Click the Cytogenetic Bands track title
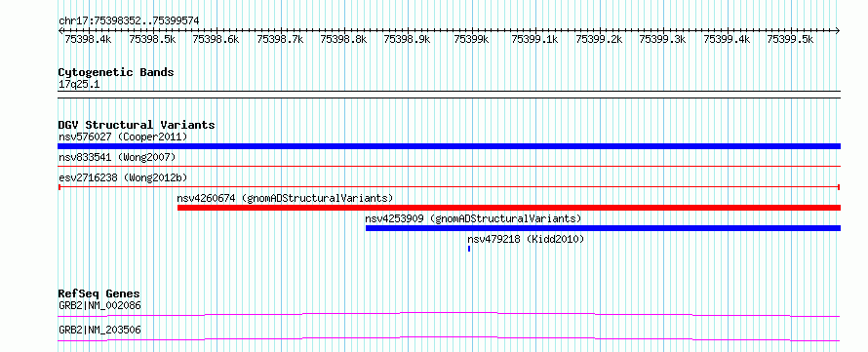This screenshot has height=352, width=868. coord(116,72)
